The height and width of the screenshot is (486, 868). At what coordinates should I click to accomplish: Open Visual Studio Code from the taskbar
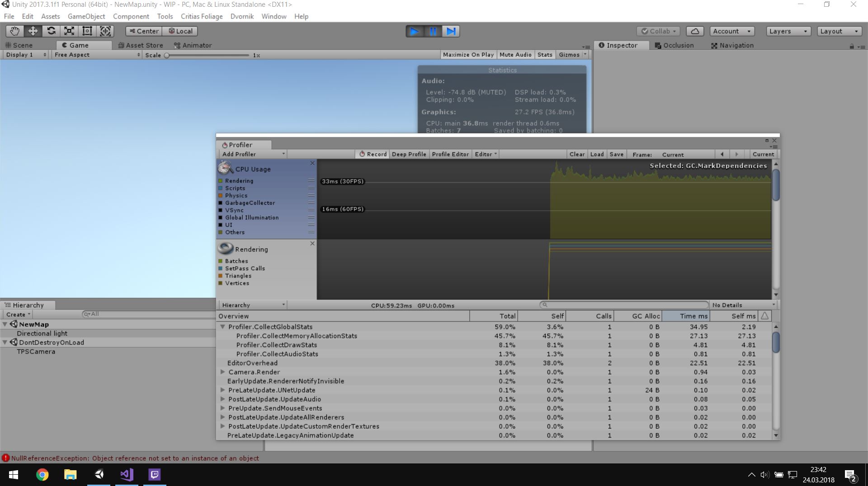(x=127, y=475)
